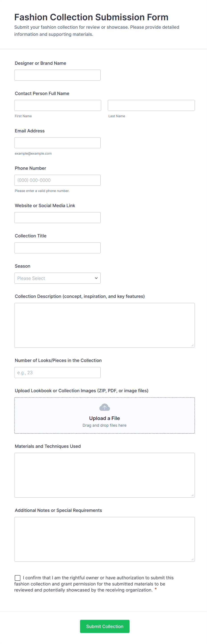Screen dimensions: 207x644
Task: Click the Materials and Techniques resize handle
Action: click(192, 495)
